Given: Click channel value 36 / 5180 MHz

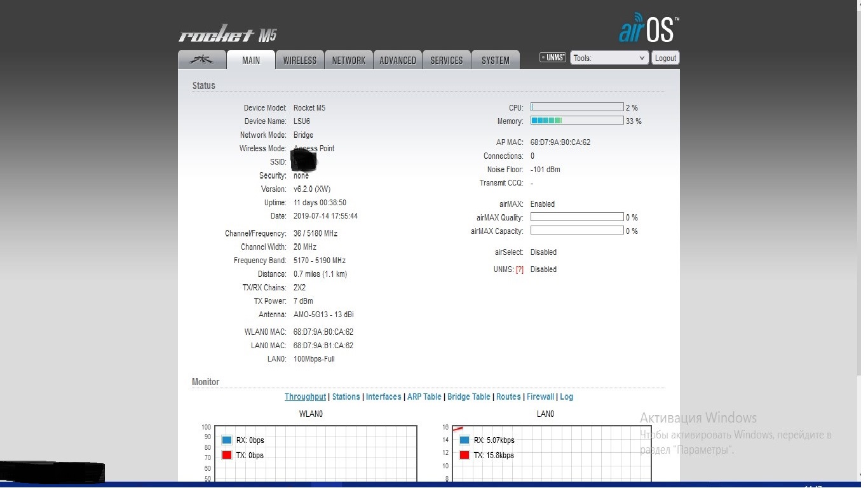Looking at the screenshot, I should tap(315, 234).
